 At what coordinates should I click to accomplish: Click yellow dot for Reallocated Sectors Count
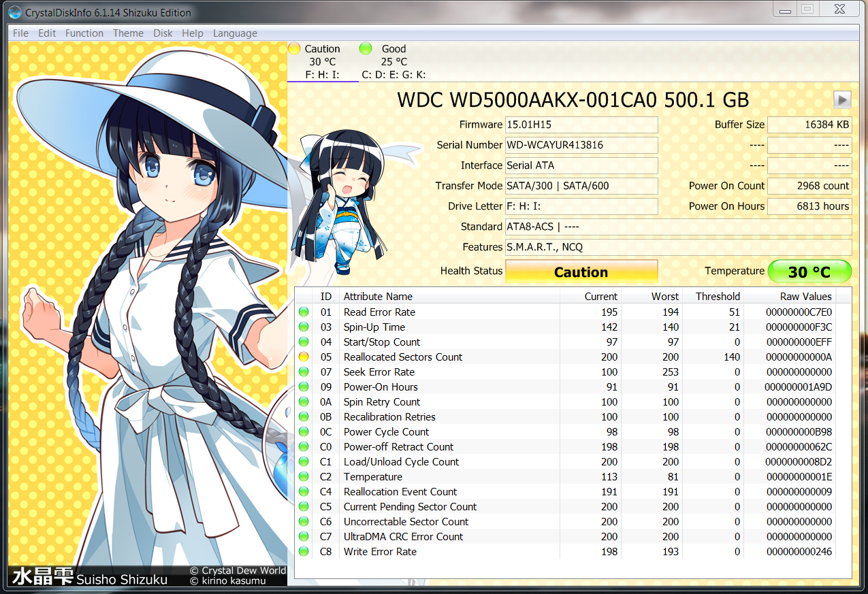point(304,357)
